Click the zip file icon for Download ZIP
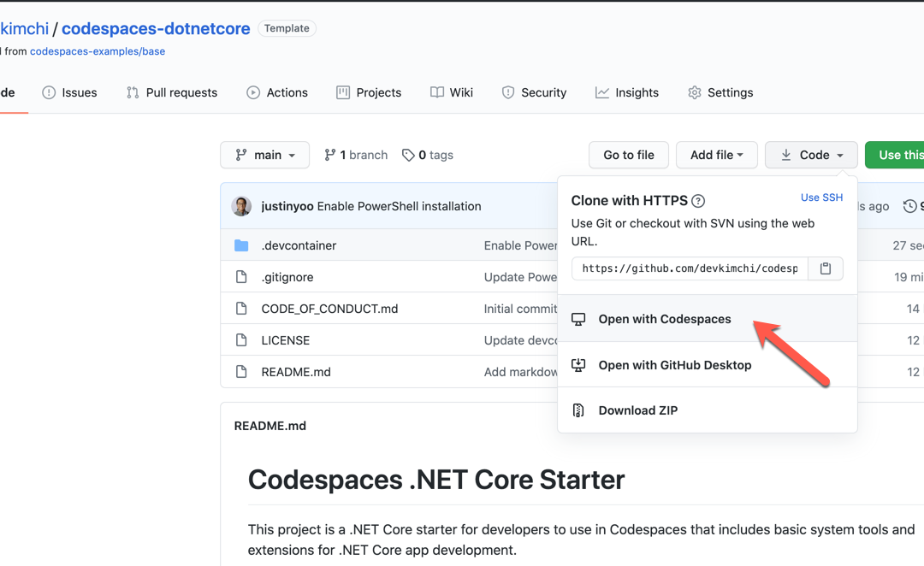This screenshot has height=566, width=924. click(x=578, y=410)
